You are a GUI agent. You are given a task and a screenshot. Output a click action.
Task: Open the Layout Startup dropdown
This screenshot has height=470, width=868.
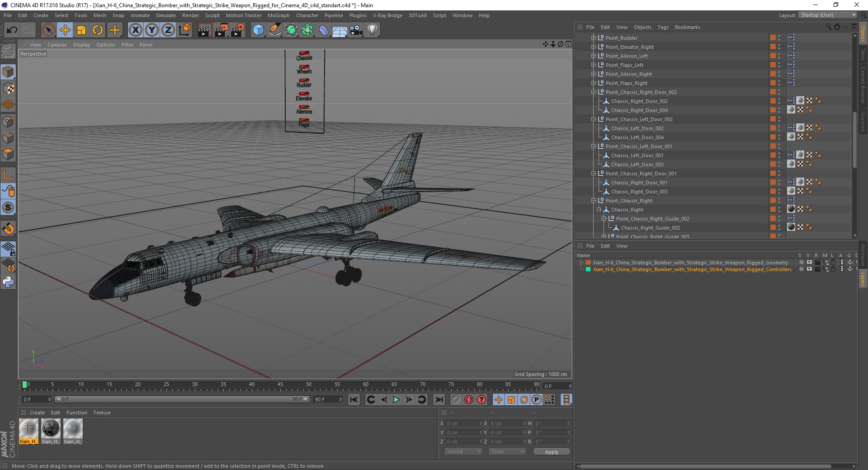pyautogui.click(x=828, y=15)
